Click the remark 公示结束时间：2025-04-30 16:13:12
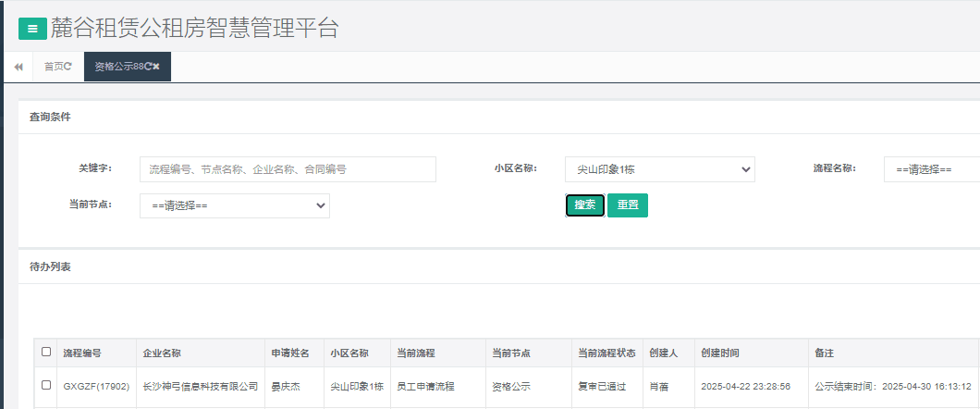This screenshot has width=980, height=409. coord(893,387)
